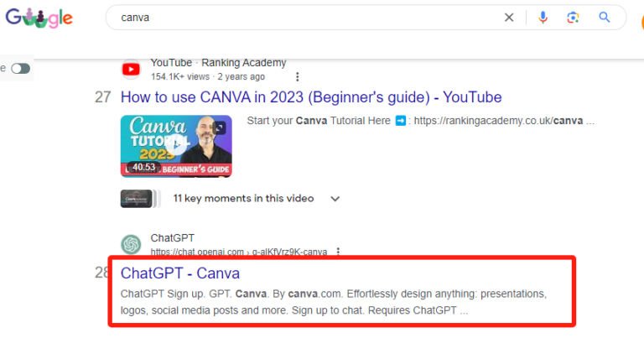Click the "11 key moments in this video" label
The width and height of the screenshot is (644, 338).
(243, 199)
